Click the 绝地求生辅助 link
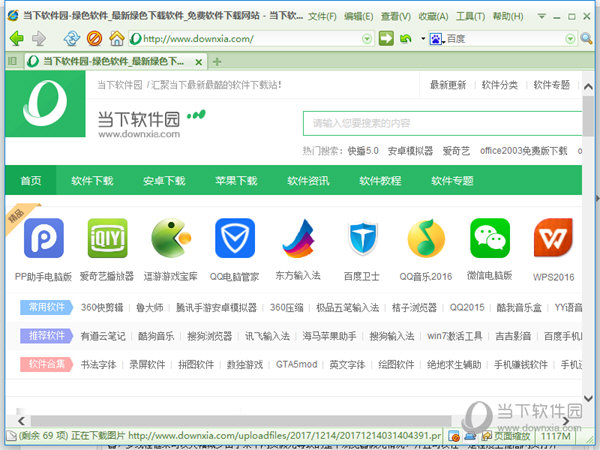The width and height of the screenshot is (600, 450). (x=454, y=364)
